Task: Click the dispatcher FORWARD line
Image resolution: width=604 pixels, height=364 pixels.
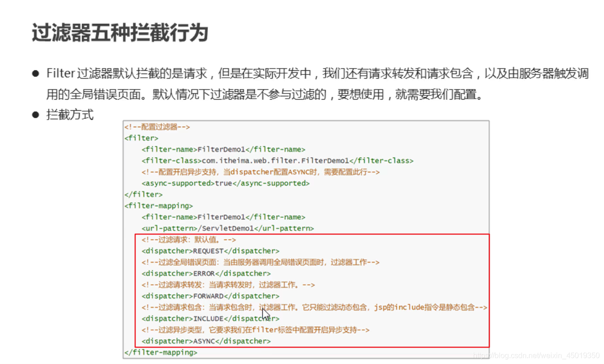Action: pyautogui.click(x=211, y=296)
